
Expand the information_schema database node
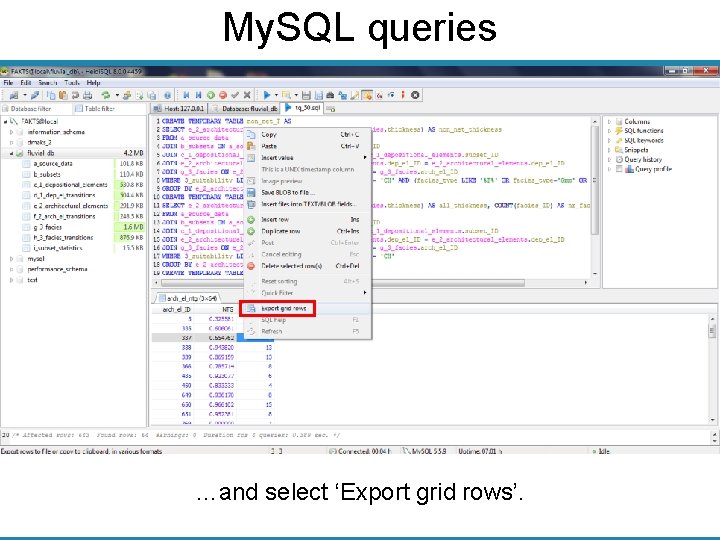coord(11,132)
